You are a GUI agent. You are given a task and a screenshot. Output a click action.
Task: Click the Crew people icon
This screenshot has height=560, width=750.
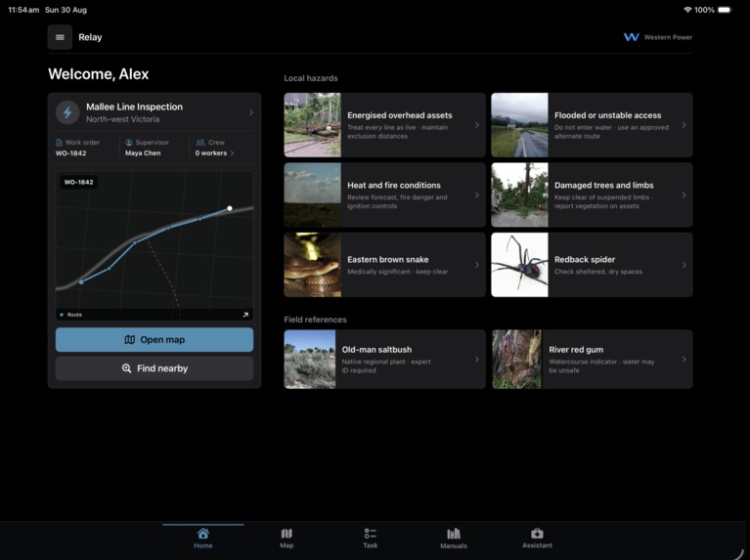(x=200, y=143)
